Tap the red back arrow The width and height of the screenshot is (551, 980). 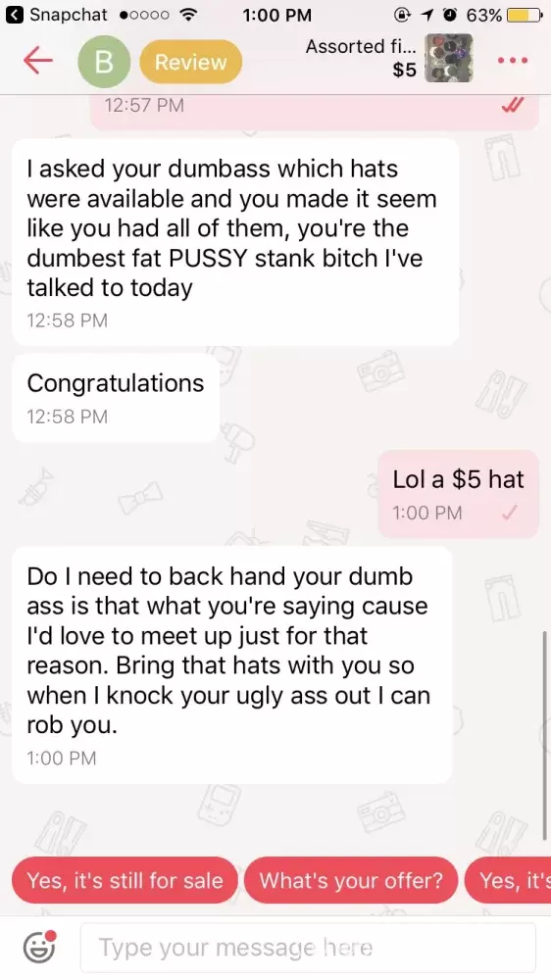(38, 61)
